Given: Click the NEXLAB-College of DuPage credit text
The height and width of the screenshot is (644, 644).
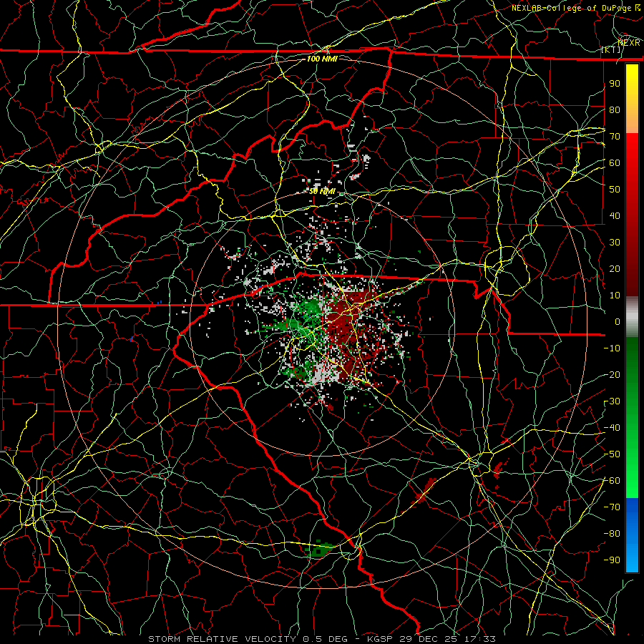Looking at the screenshot, I should 571,8.
